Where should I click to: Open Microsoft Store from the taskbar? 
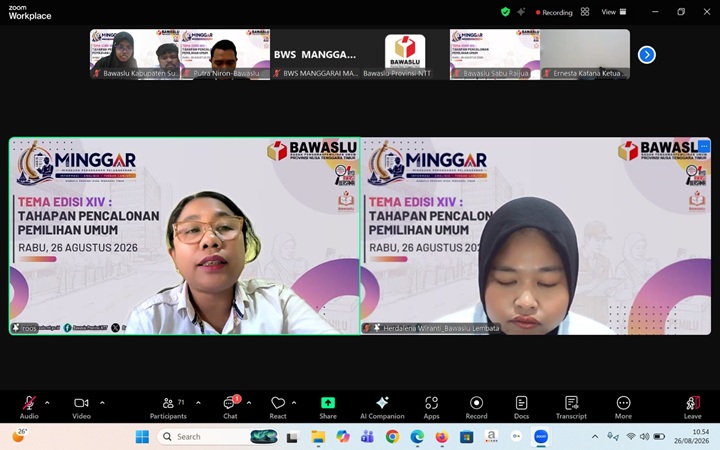pos(467,437)
